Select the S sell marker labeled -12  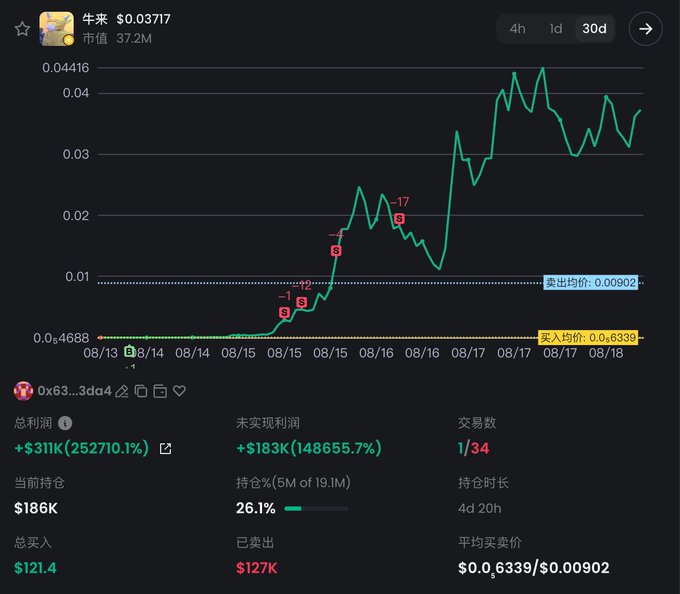click(x=301, y=302)
